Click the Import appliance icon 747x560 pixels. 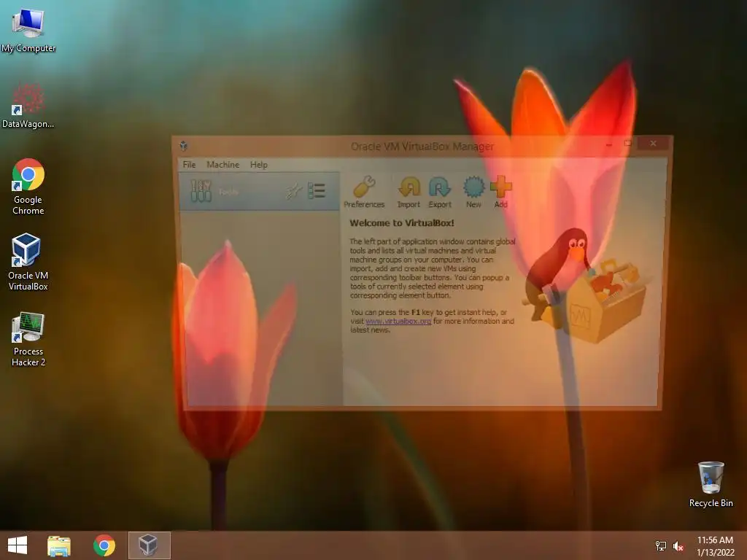click(409, 192)
